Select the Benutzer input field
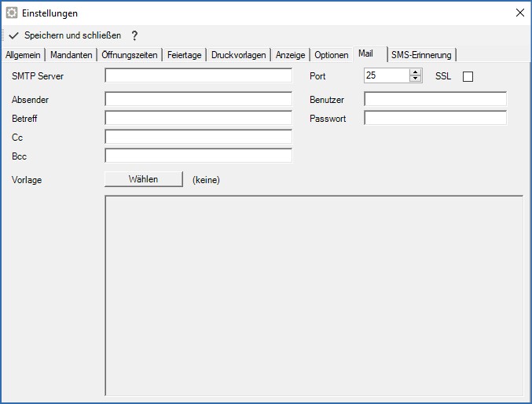 (435, 99)
